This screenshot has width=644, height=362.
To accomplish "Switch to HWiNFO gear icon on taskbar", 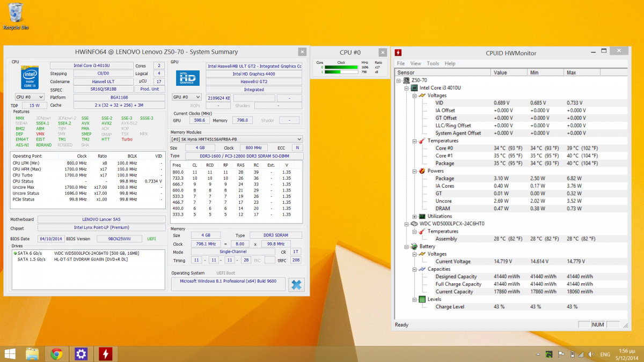I will (81, 354).
